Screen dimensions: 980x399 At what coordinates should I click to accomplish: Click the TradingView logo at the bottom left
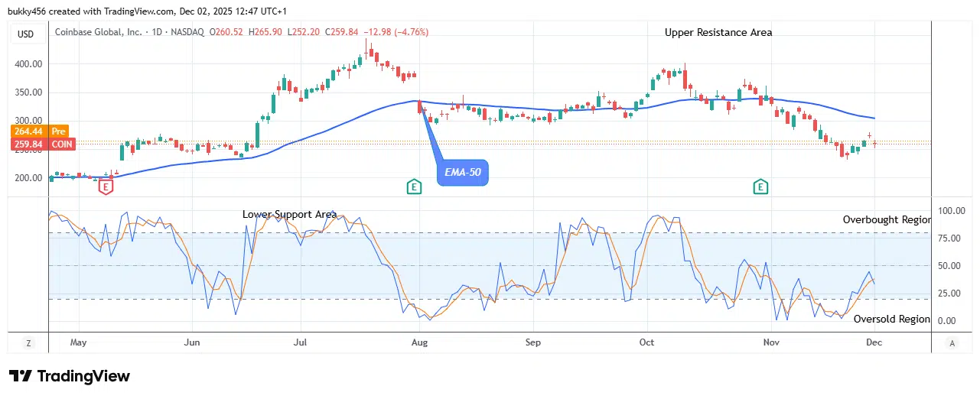tap(70, 376)
